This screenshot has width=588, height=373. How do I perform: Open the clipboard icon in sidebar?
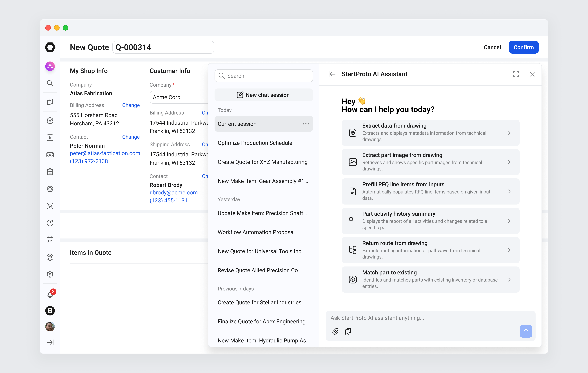[50, 172]
